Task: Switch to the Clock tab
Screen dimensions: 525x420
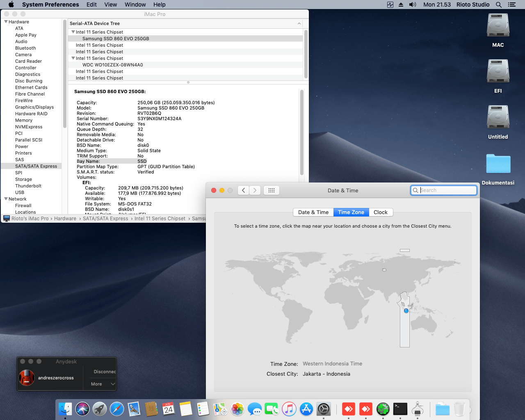Action: pos(380,212)
